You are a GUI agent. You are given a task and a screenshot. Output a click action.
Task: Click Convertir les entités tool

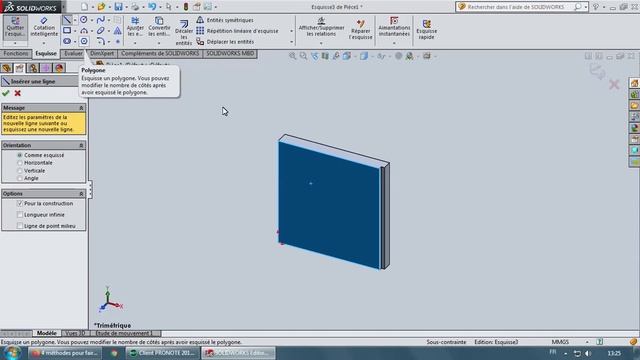pos(159,27)
